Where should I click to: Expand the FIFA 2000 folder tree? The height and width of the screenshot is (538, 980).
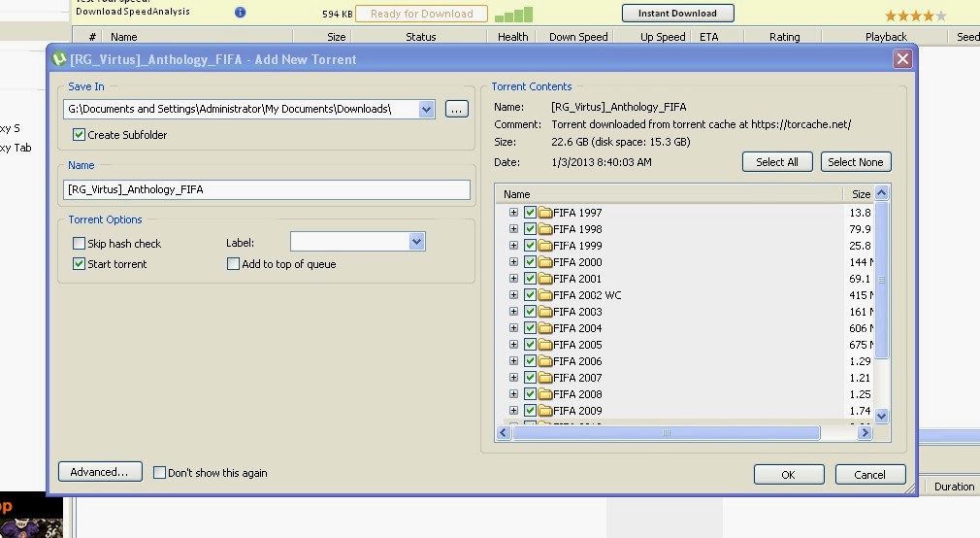513,261
